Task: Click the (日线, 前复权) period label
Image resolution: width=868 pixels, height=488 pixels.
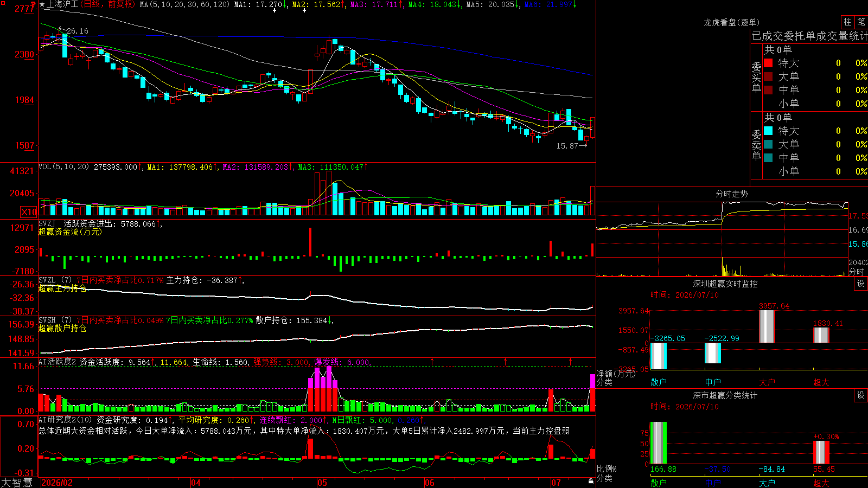Action: click(x=108, y=4)
